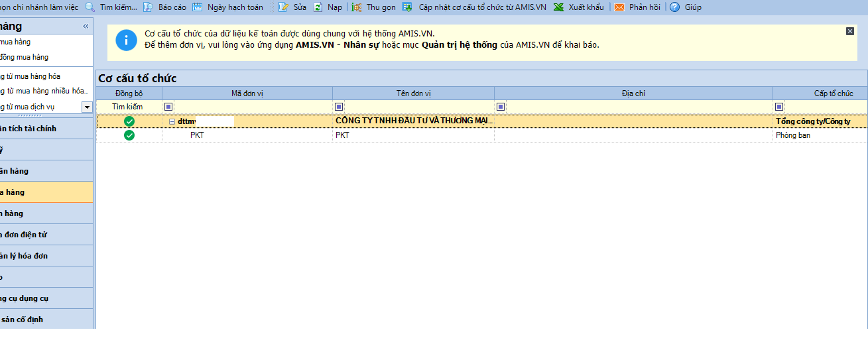Click the Phòng ban cell

820,135
